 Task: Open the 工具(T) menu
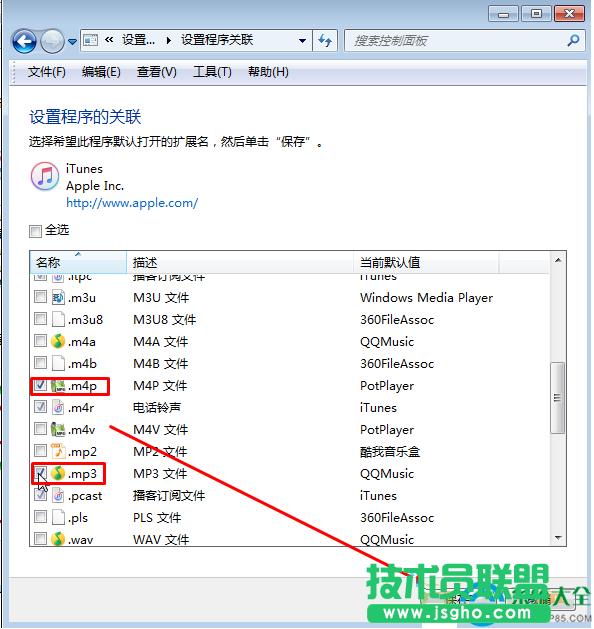point(212,72)
